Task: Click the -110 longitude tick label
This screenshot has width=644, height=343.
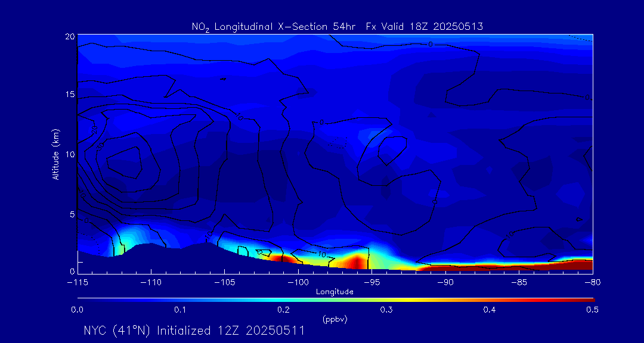Action: pos(151,283)
